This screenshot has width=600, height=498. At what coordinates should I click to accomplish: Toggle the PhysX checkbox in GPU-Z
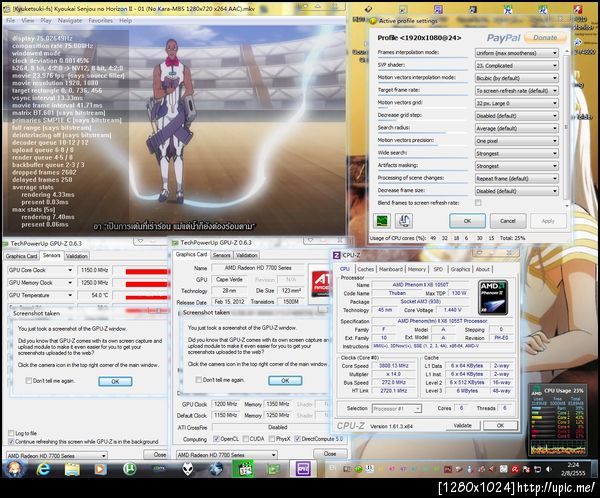[272, 439]
